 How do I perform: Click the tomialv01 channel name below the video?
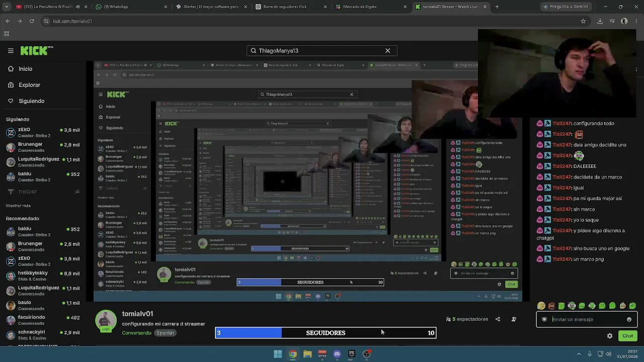click(x=137, y=314)
